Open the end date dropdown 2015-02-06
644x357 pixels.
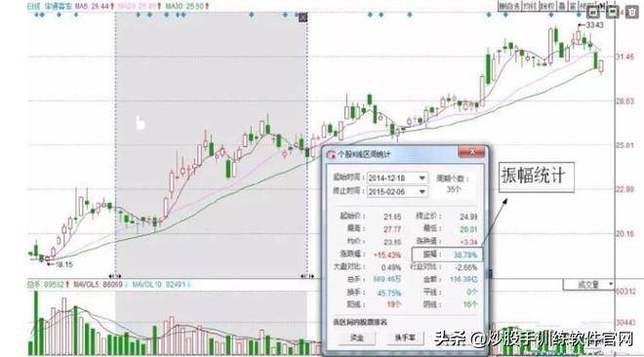point(422,191)
